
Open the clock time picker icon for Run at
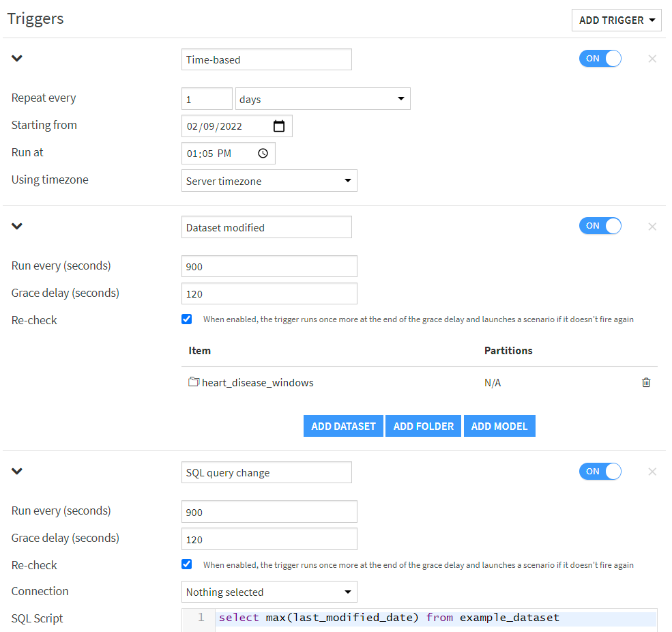point(263,153)
